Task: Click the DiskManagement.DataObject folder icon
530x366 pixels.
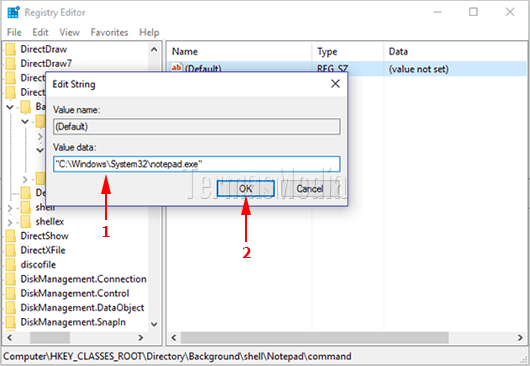Action: (x=10, y=308)
